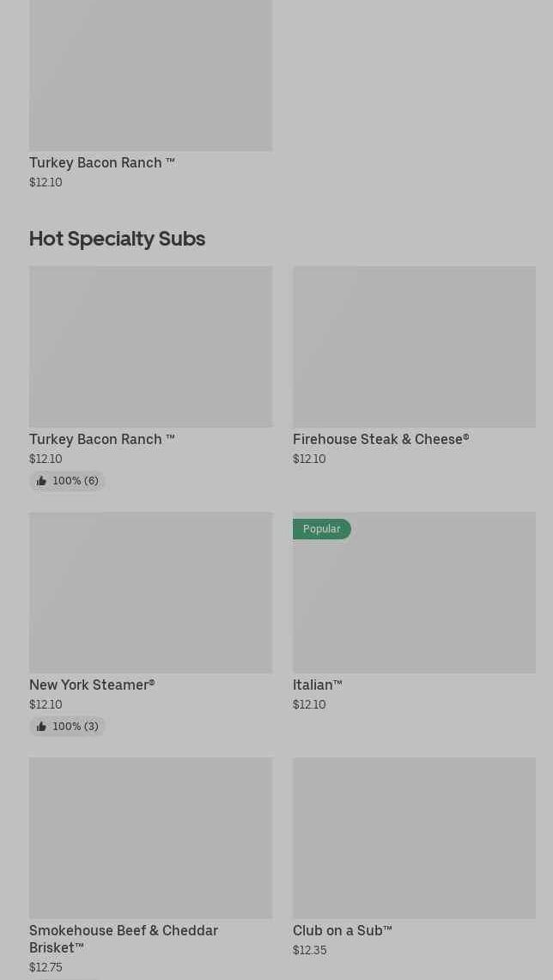The height and width of the screenshot is (980, 553).
Task: Click the green Popular badge
Action: point(322,529)
